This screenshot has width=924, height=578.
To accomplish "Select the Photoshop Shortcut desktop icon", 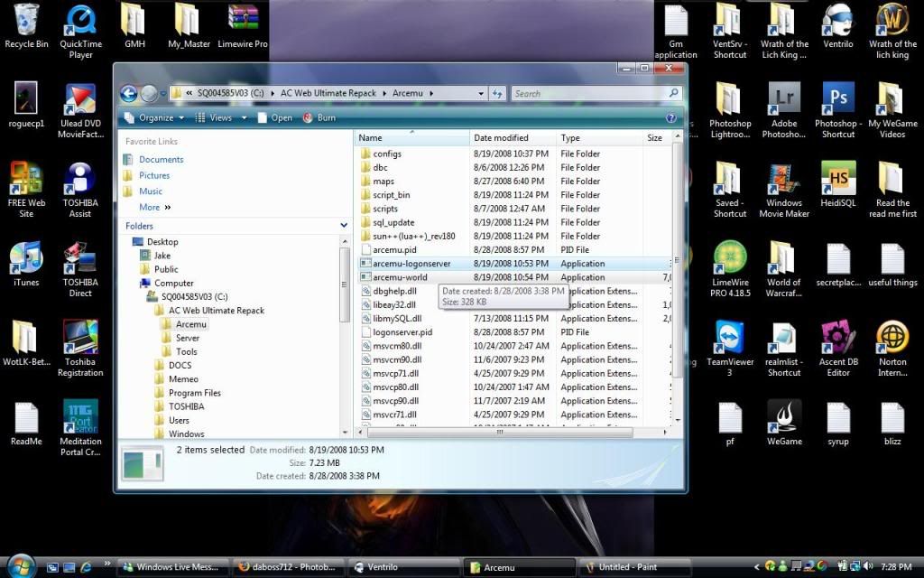I will [x=838, y=111].
